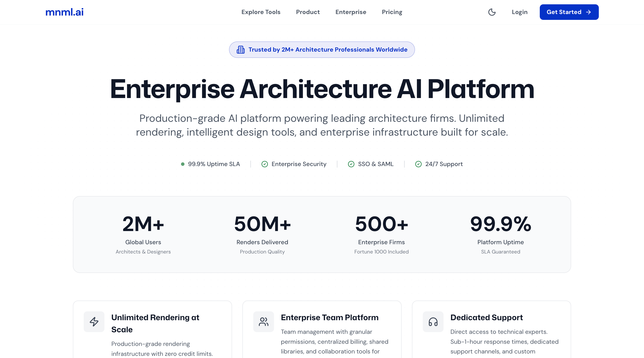Open the Pricing page
644x358 pixels.
click(x=392, y=12)
